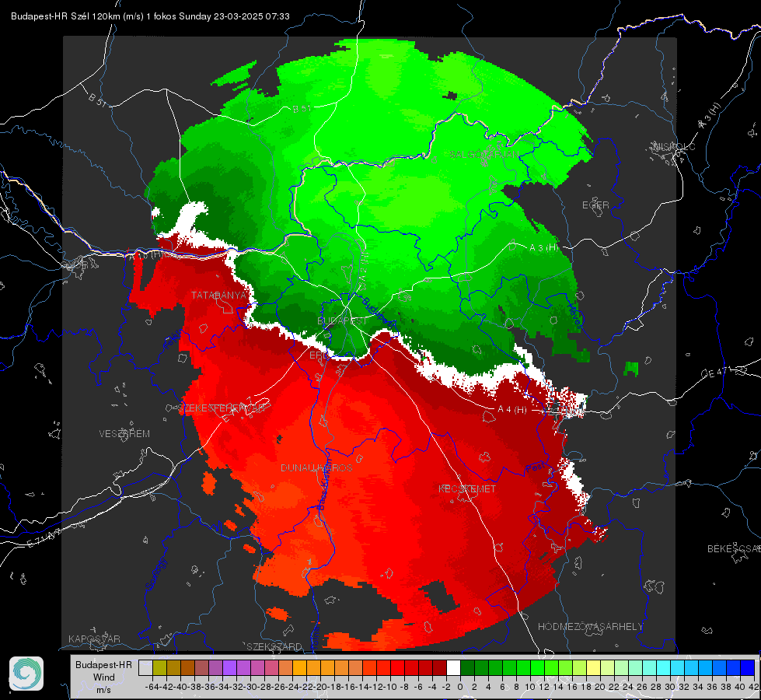Click the grey first swatch in legend
This screenshot has height=700, width=761.
tap(145, 668)
